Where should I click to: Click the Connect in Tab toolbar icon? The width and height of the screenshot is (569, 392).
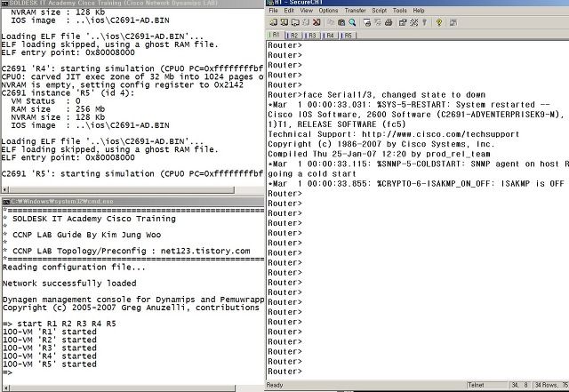tap(295, 22)
